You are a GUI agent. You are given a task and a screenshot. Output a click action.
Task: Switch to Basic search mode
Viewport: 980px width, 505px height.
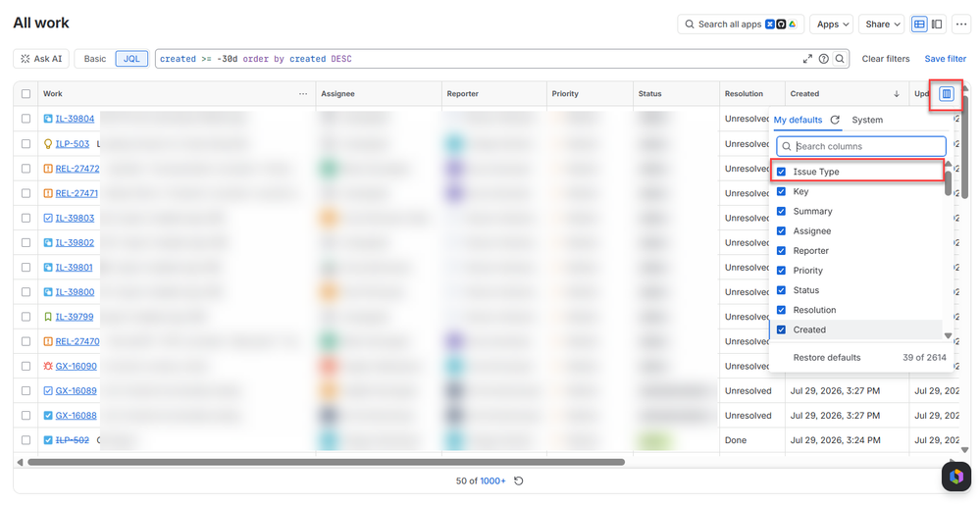[95, 59]
